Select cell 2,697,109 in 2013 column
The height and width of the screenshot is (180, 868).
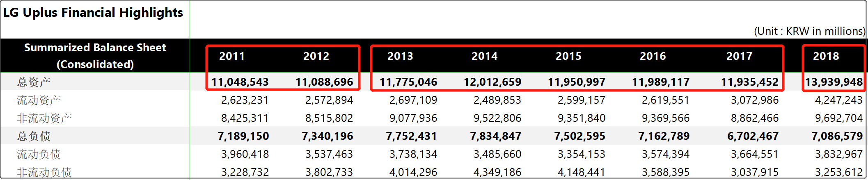pyautogui.click(x=413, y=100)
